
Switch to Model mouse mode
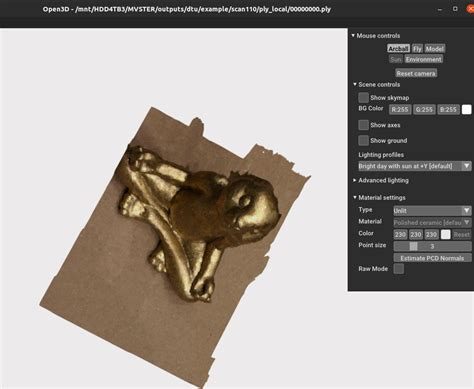[x=435, y=49]
